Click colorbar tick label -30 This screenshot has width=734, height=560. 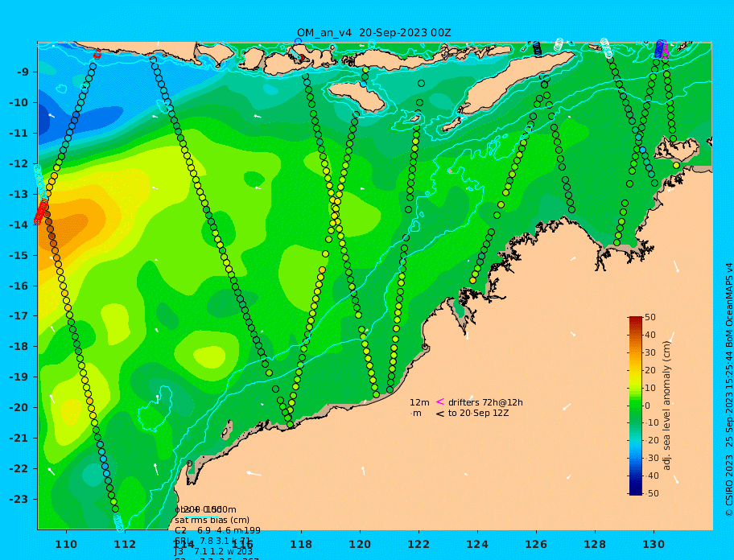652,458
